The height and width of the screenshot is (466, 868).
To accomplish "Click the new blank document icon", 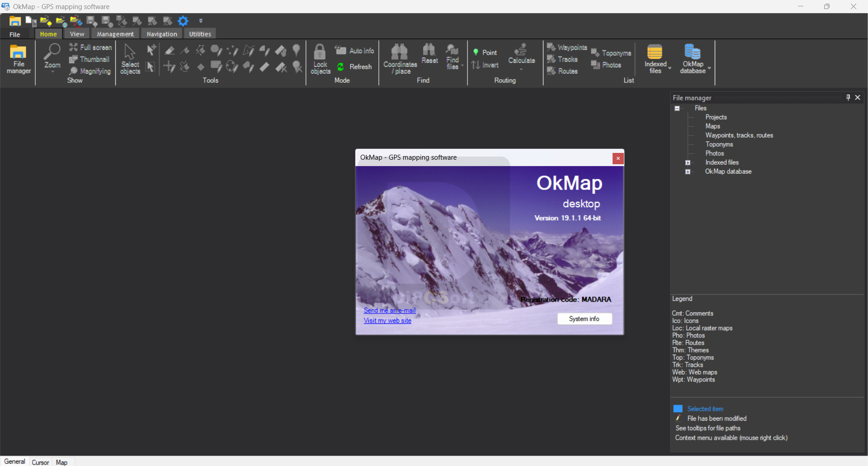I will 31,21.
